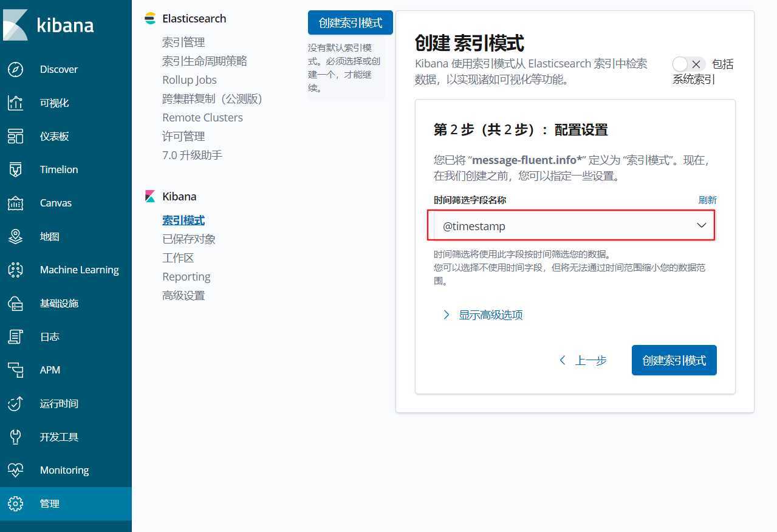Viewport: 777px width, 532px height.
Task: Open the Canvas icon
Action: [15, 203]
